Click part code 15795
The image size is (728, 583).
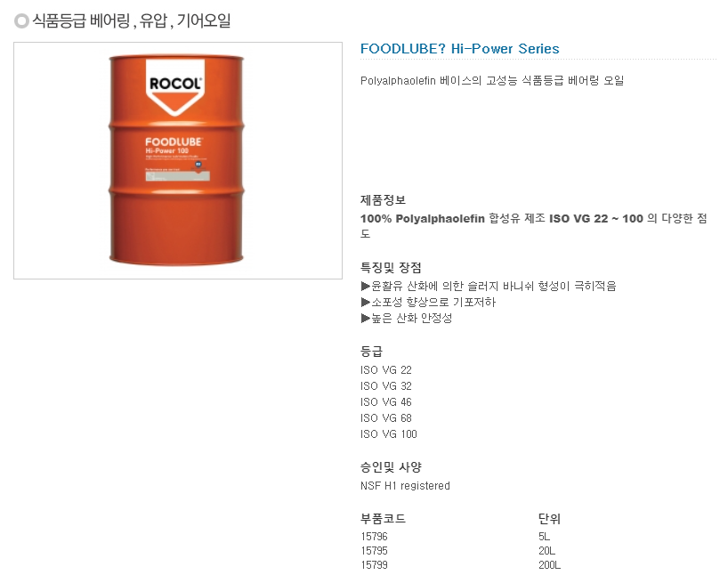374,551
